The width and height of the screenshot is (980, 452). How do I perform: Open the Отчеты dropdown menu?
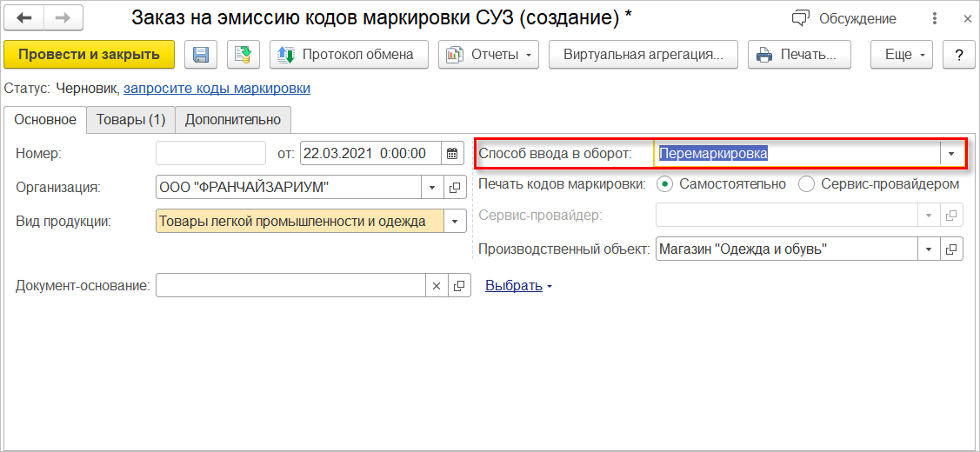pos(489,55)
